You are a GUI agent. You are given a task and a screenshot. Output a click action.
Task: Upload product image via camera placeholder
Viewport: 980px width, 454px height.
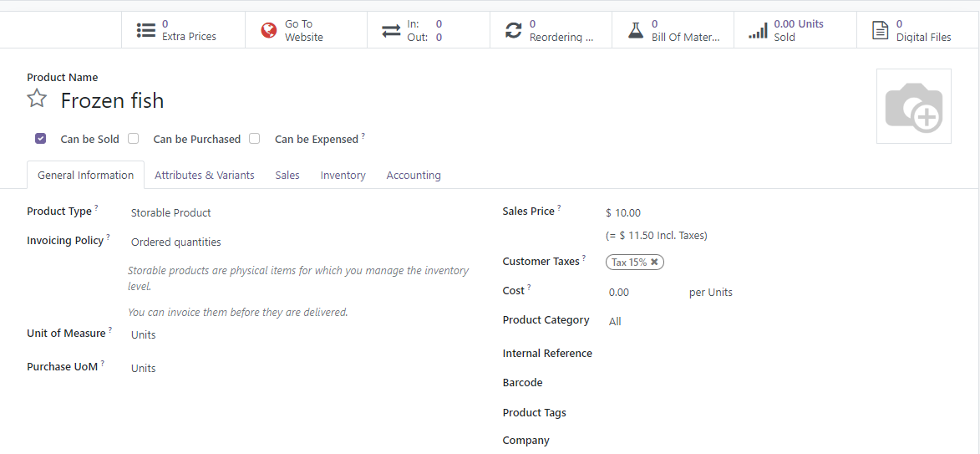tap(913, 106)
